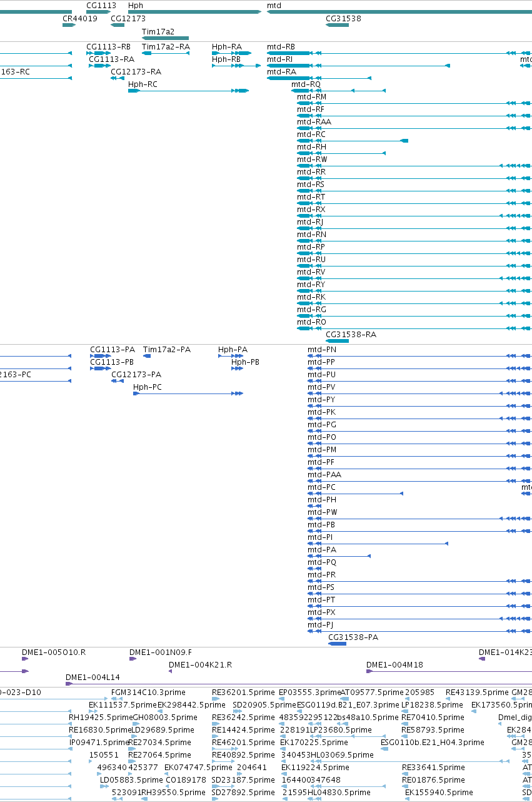This screenshot has width=532, height=802.
Task: Select the Hph gene label
Action: pyautogui.click(x=136, y=6)
